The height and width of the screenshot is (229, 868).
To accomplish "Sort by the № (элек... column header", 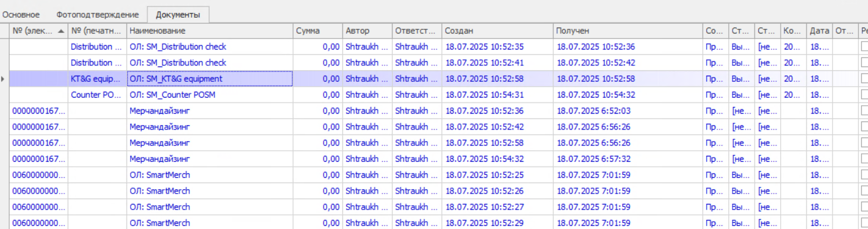I will point(38,31).
